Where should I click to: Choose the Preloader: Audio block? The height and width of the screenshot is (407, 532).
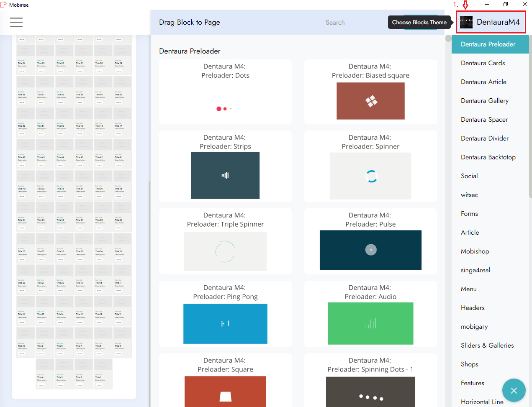(x=370, y=314)
